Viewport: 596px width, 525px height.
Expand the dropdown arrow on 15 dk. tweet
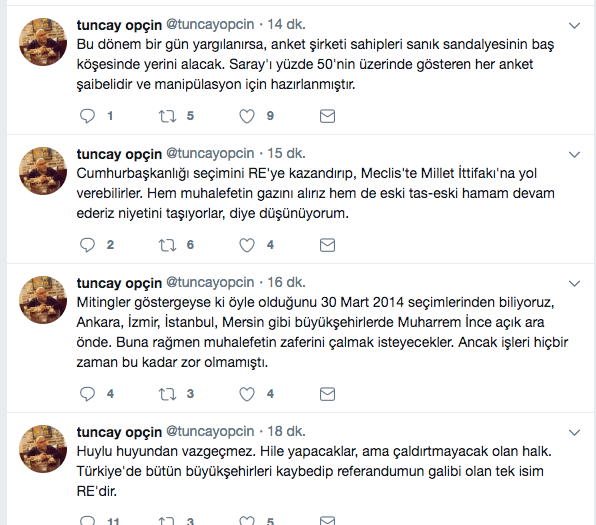point(574,155)
